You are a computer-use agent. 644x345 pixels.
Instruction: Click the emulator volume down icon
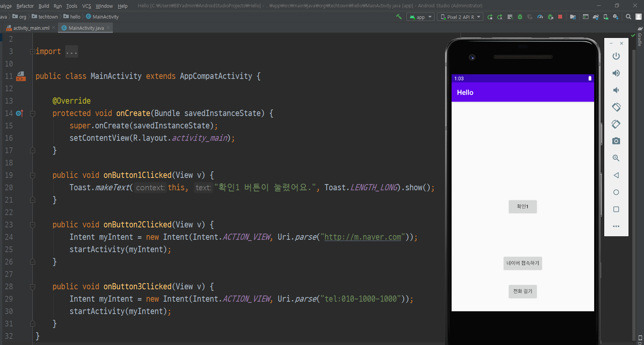[x=616, y=90]
